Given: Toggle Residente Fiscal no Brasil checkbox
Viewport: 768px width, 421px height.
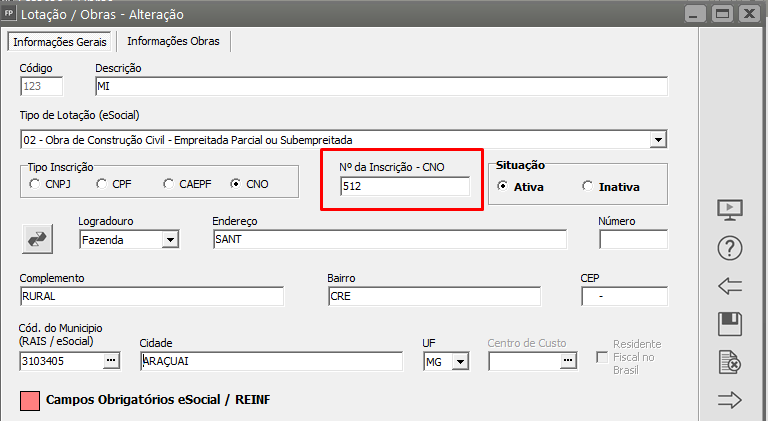Looking at the screenshot, I should [x=602, y=357].
